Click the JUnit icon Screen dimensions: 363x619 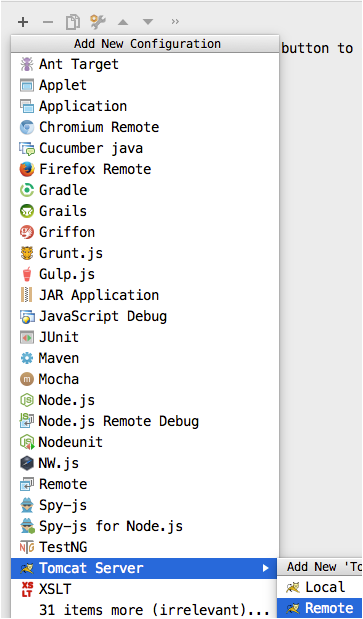click(27, 337)
